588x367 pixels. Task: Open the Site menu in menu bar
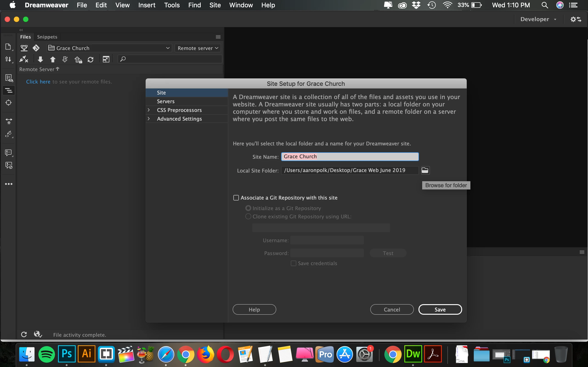215,5
